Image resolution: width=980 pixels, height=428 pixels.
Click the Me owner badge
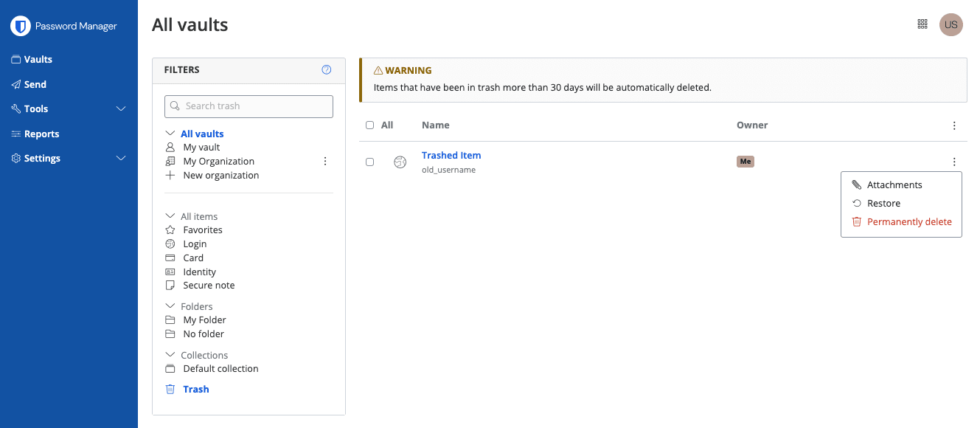746,162
